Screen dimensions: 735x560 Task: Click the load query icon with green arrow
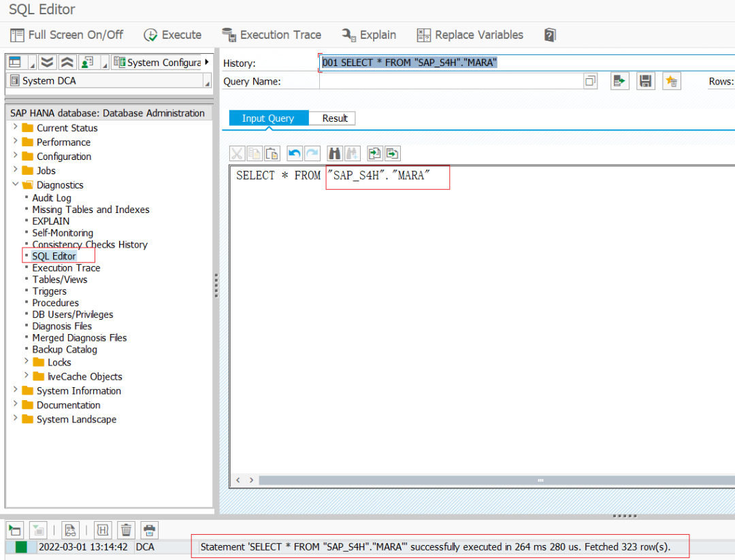click(620, 81)
